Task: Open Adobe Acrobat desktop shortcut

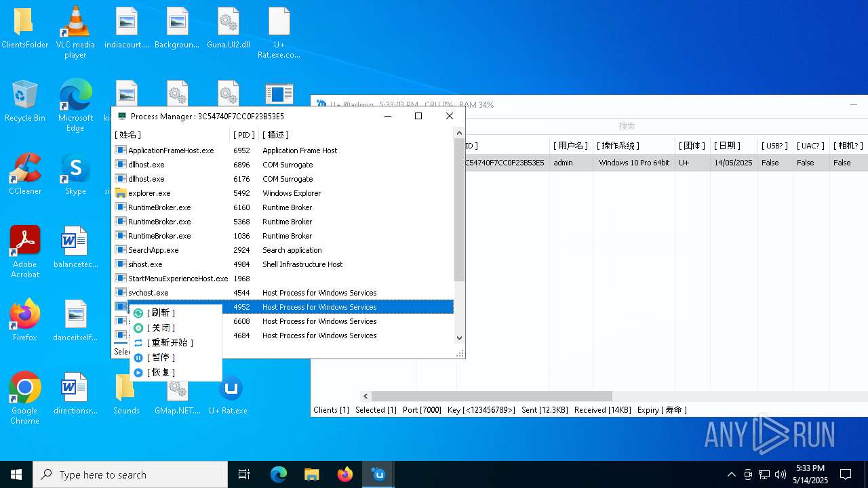Action: pos(24,252)
